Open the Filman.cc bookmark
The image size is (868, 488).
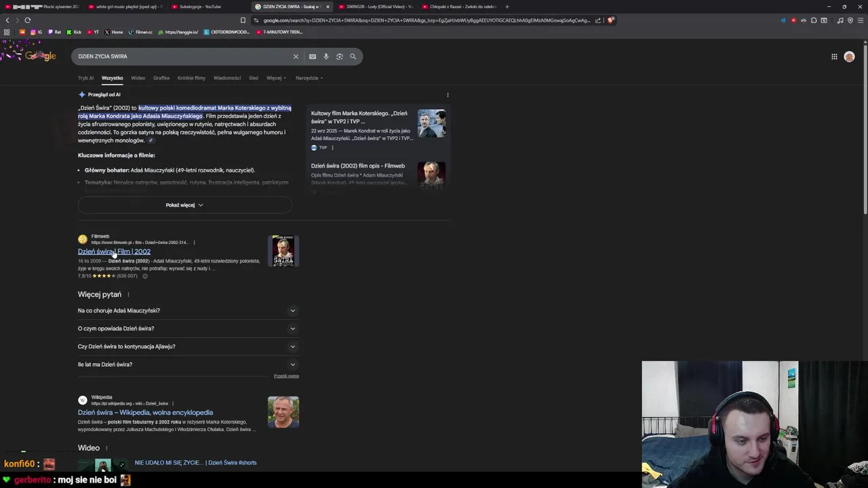click(140, 32)
